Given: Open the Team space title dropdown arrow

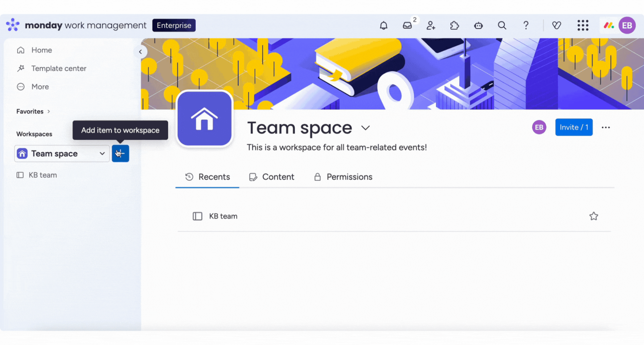Looking at the screenshot, I should click(366, 128).
